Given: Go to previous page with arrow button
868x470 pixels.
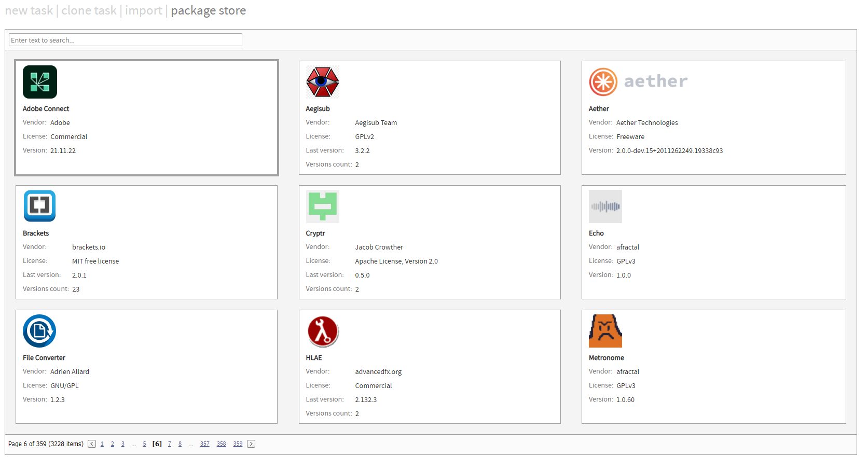Looking at the screenshot, I should 92,444.
